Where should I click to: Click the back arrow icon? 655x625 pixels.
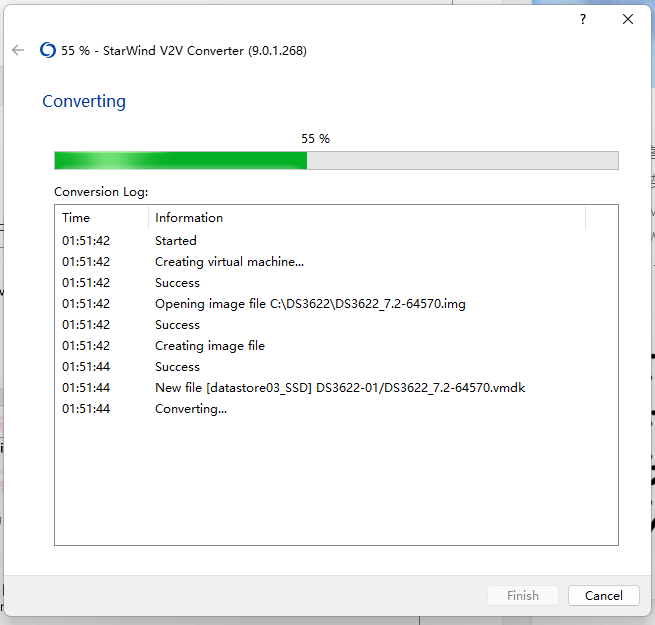(18, 50)
